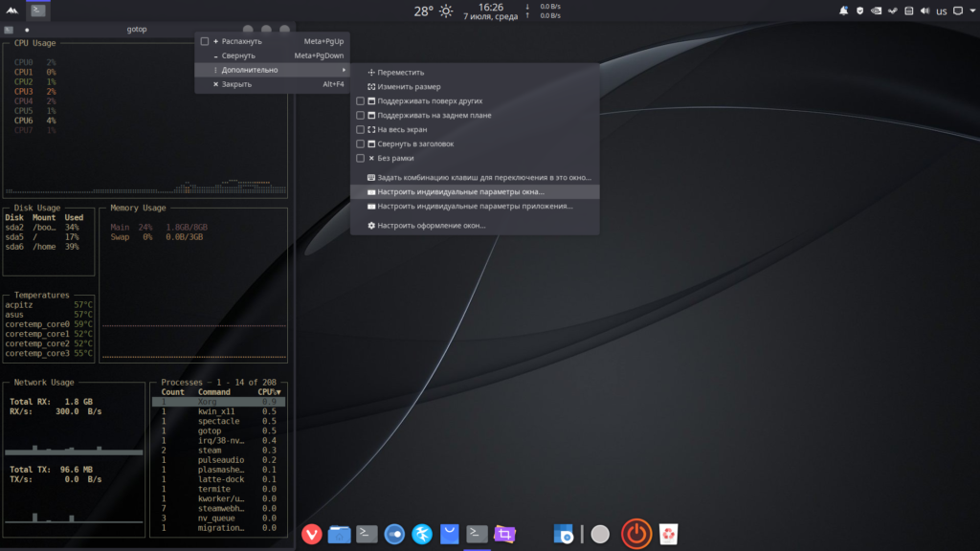Click the red power button in dock
The width and height of the screenshot is (980, 551).
point(636,534)
